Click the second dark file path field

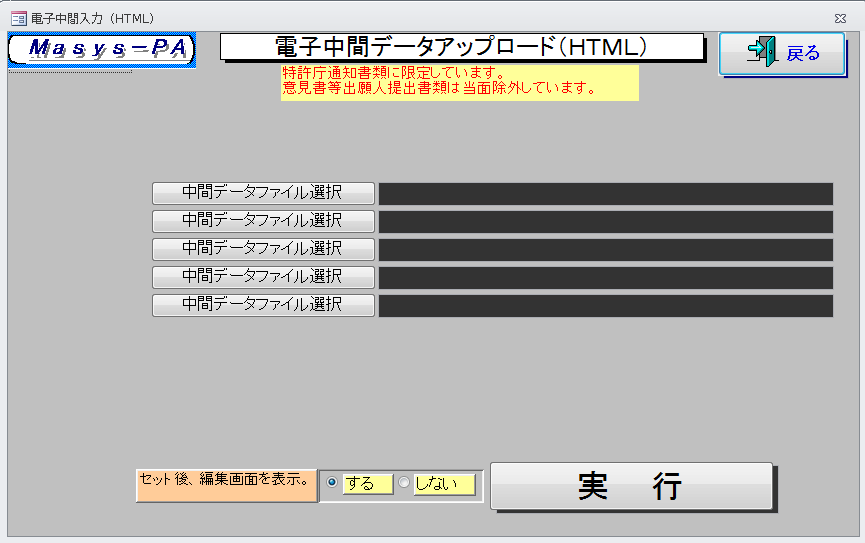coord(606,222)
